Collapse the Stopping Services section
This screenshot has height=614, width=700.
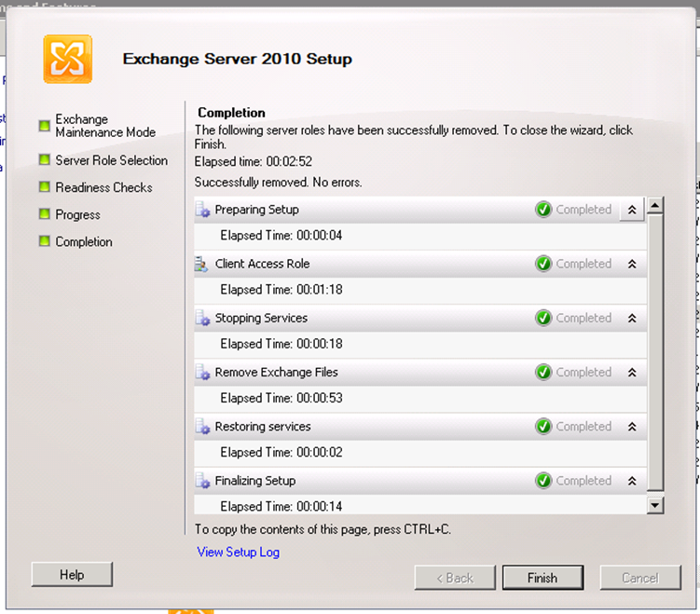tap(632, 318)
